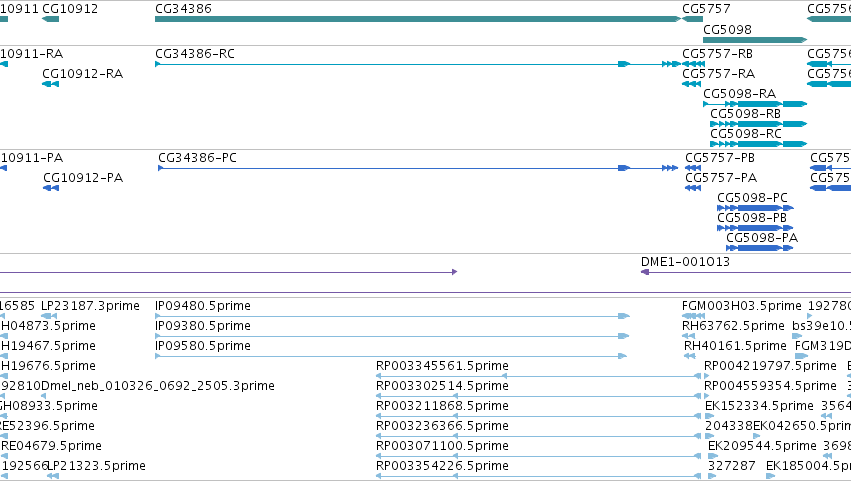
Task: Click the CG5098-RC transcript label
Action: click(x=746, y=134)
